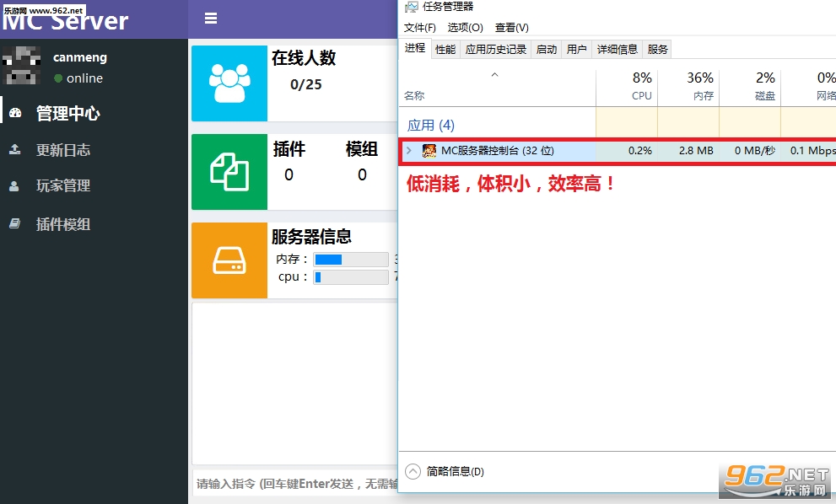Click the command input field 请输入指令
Image resolution: width=836 pixels, height=504 pixels.
(x=295, y=484)
